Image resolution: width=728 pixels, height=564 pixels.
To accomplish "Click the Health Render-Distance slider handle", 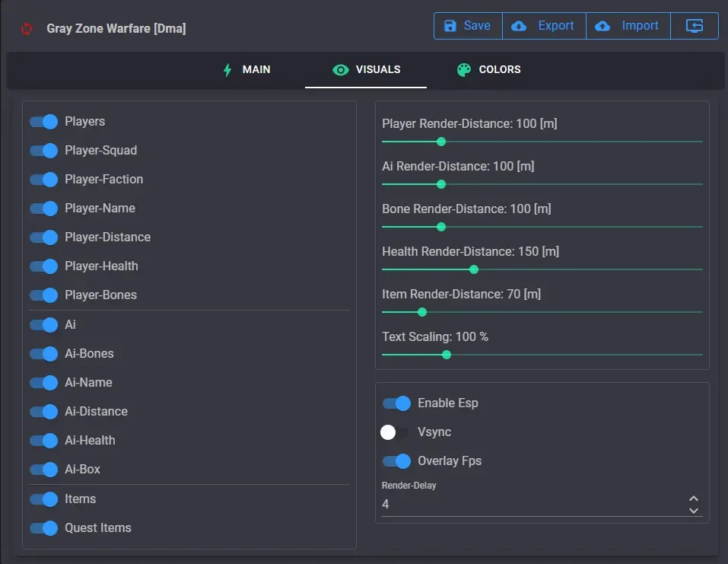I will 474,269.
